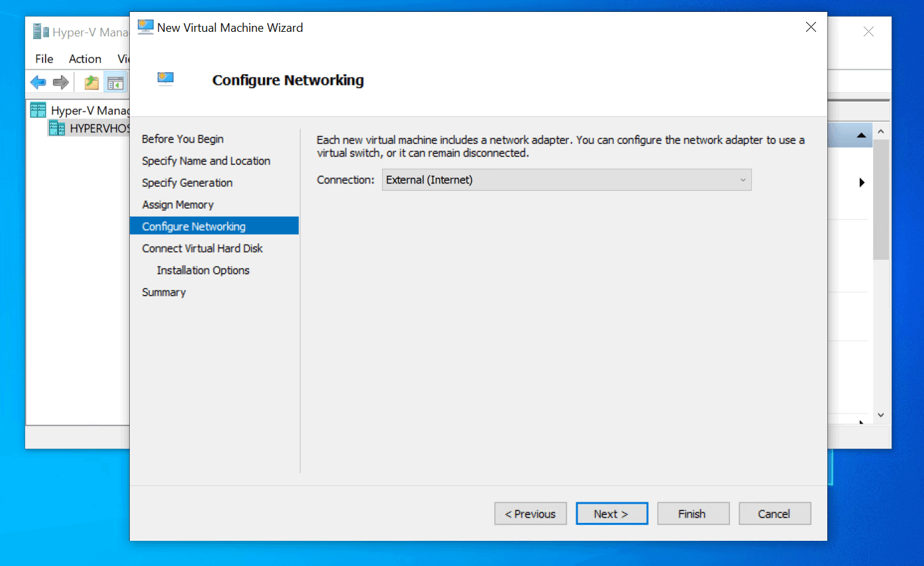Select the Summary step in the wizard sidebar
Screen dimensions: 924x566
pyautogui.click(x=163, y=292)
